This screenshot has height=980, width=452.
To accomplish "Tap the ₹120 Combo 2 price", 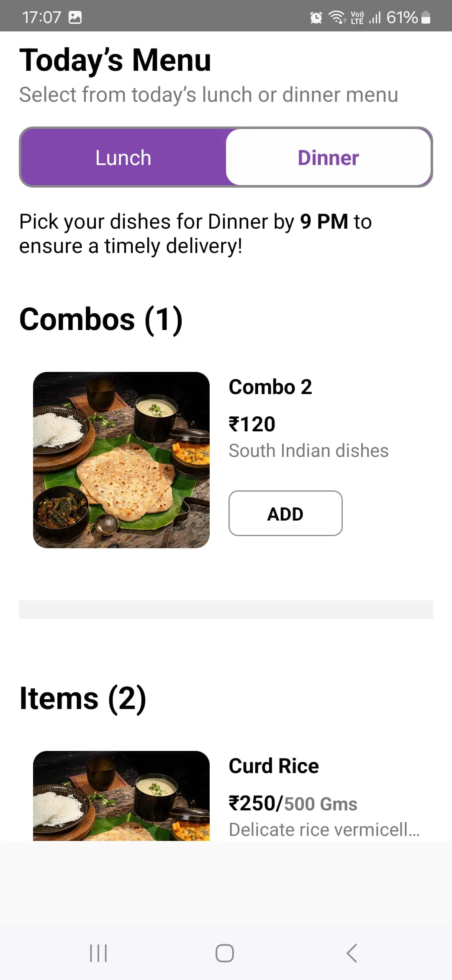I will pos(252,424).
